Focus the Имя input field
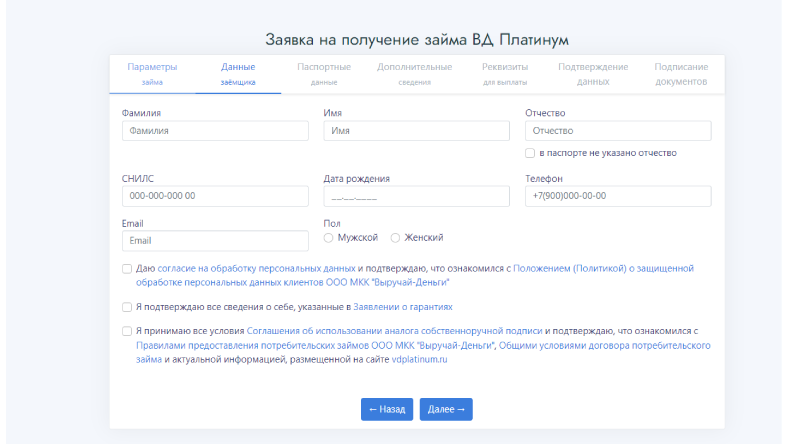Image resolution: width=788 pixels, height=444 pixels. click(417, 131)
